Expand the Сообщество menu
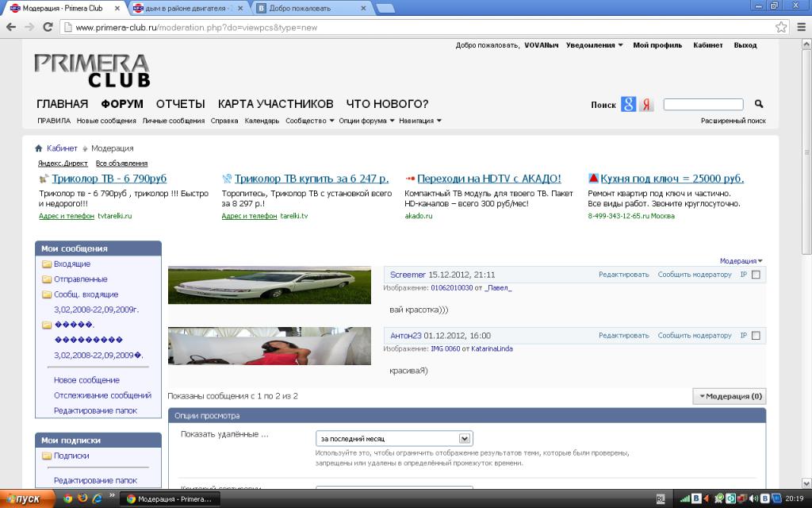812x508 pixels. click(310, 121)
